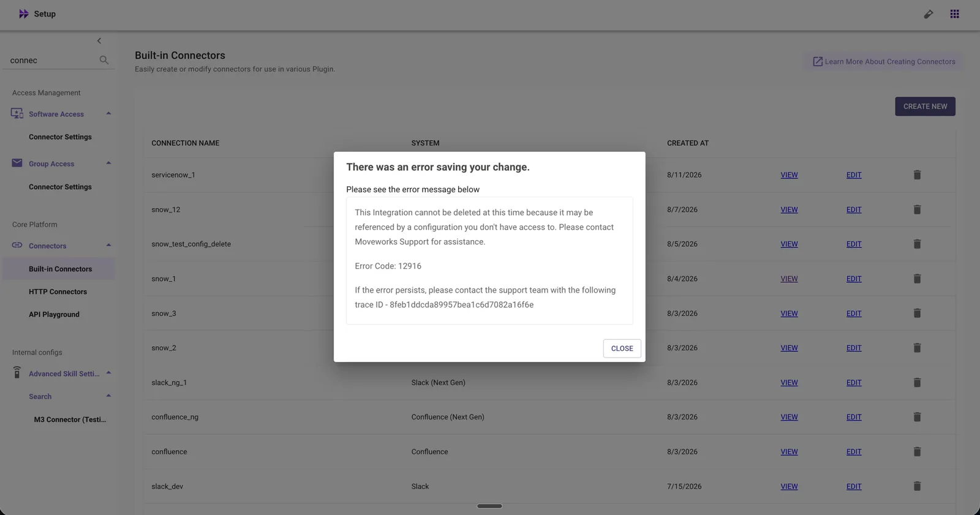Click Software Access menu label
The height and width of the screenshot is (515, 980).
(x=56, y=115)
